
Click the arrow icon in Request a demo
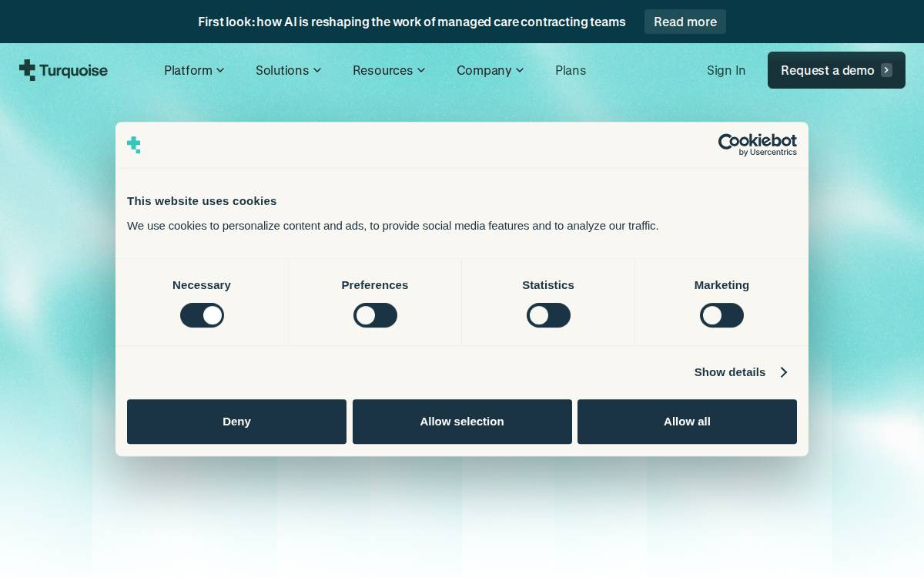click(x=886, y=70)
